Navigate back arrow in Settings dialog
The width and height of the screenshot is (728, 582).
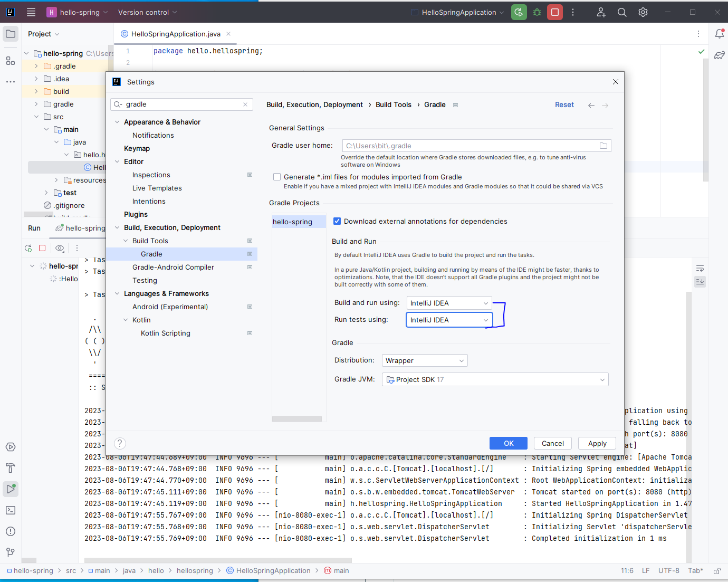pyautogui.click(x=591, y=105)
